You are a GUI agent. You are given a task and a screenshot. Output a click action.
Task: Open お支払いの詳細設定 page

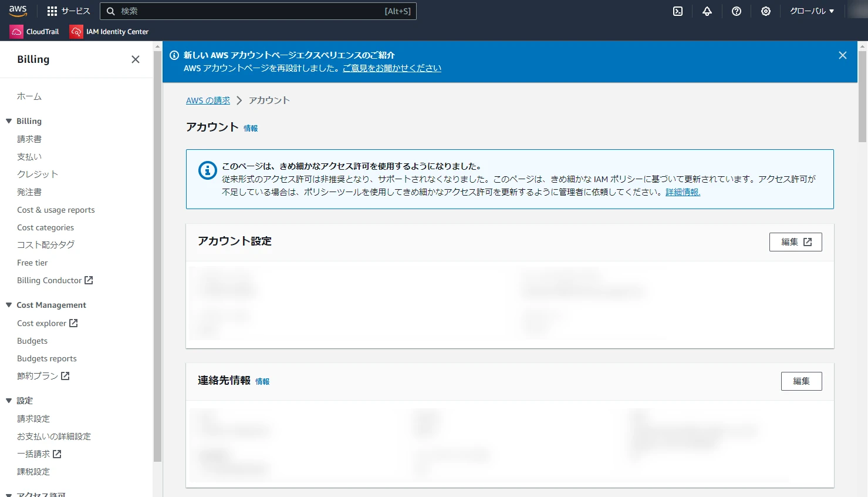[x=54, y=436]
